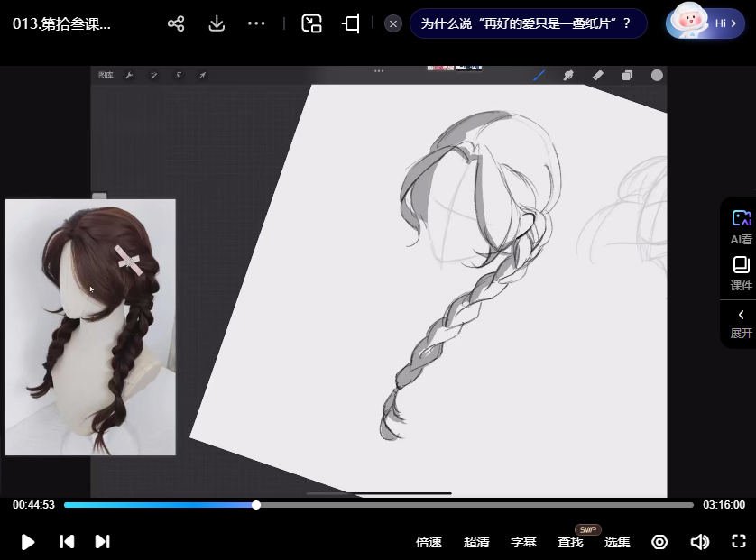This screenshot has width=756, height=560.
Task: Open the 倍速 playback speed menu
Action: [429, 542]
